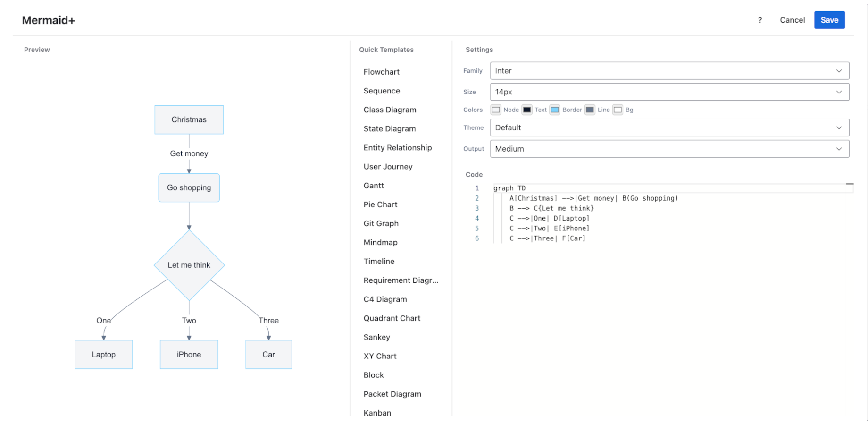Click the 'Two' edge label
The image size is (868, 425).
point(189,321)
